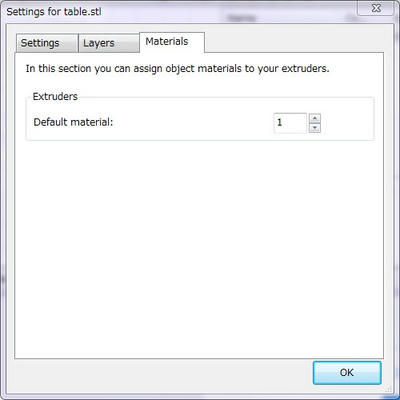Click the value 1 in material spinner
The height and width of the screenshot is (400, 400).
280,122
